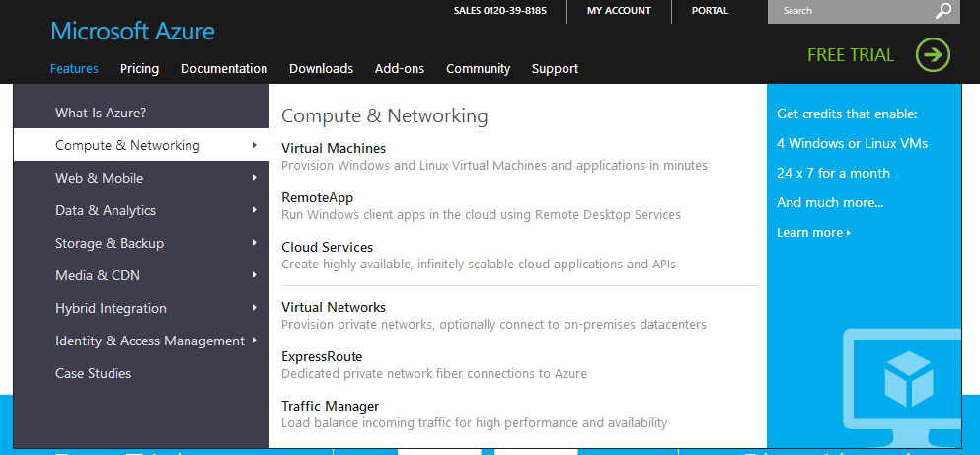Open the Features menu

point(74,69)
